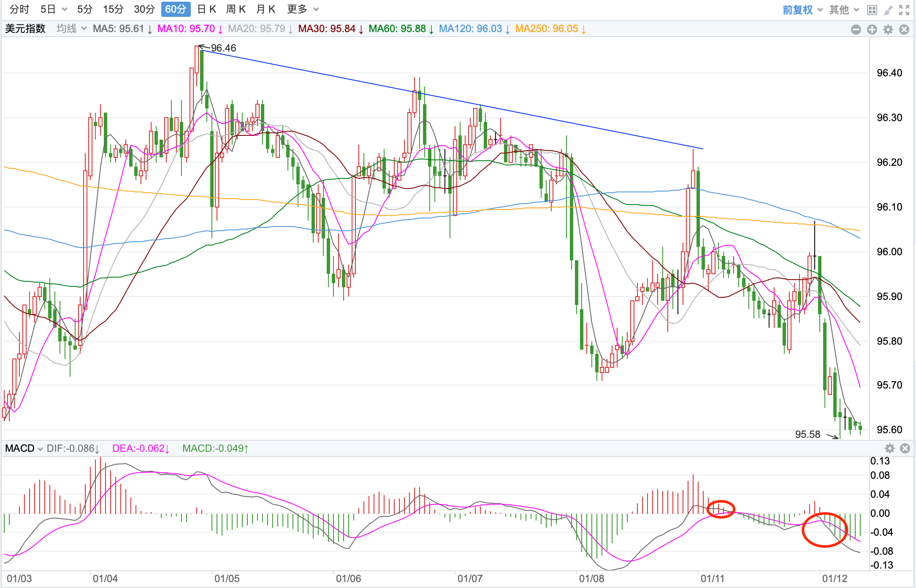The image size is (916, 588).
Task: Switch to 分时 intraday view
Action: point(19,9)
